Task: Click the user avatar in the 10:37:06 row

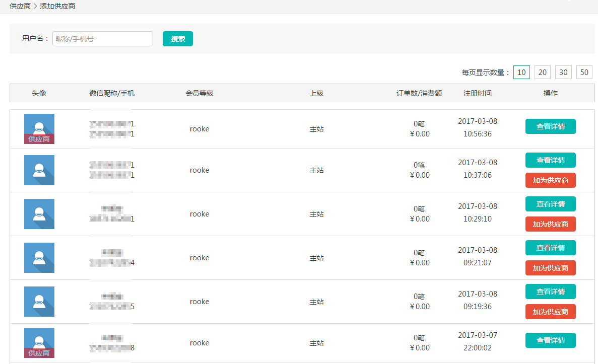Action: click(39, 170)
